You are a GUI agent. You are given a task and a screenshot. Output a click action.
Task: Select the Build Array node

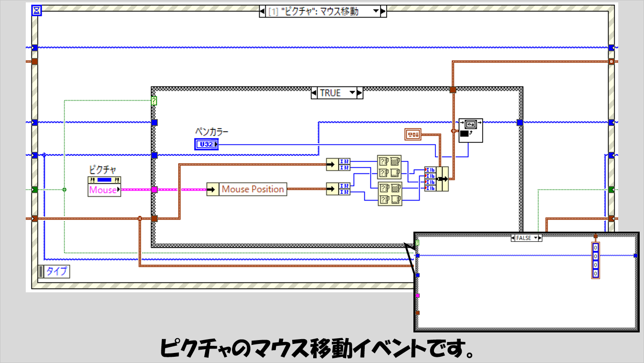tap(436, 179)
